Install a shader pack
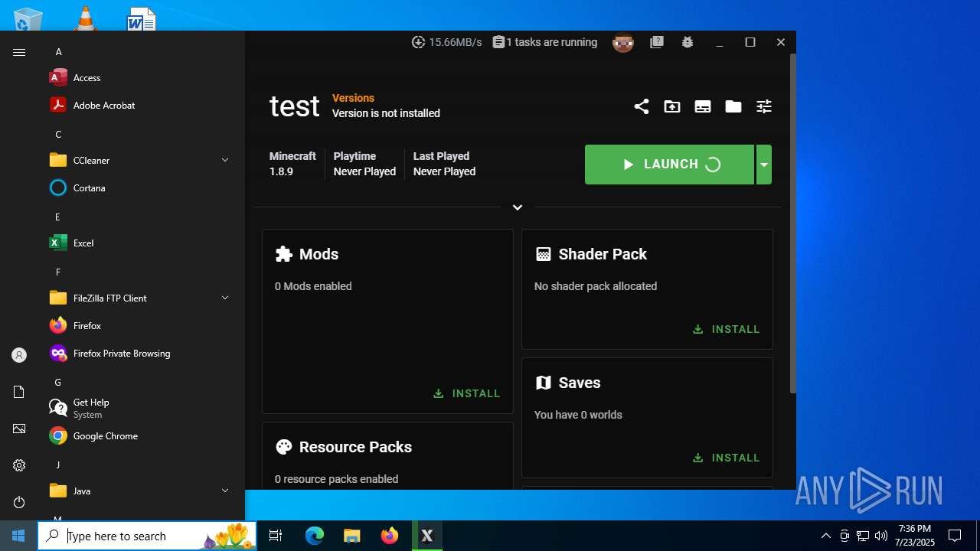Screen dimensions: 980x551 727,329
